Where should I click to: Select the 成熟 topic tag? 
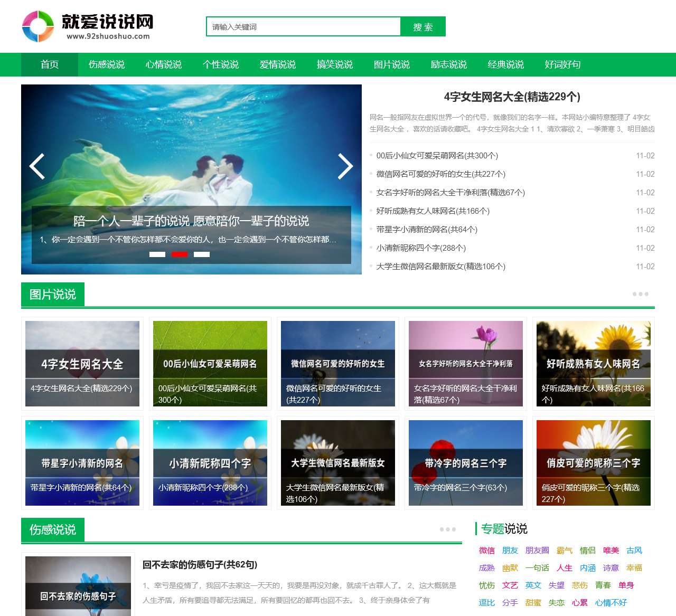[x=487, y=568]
